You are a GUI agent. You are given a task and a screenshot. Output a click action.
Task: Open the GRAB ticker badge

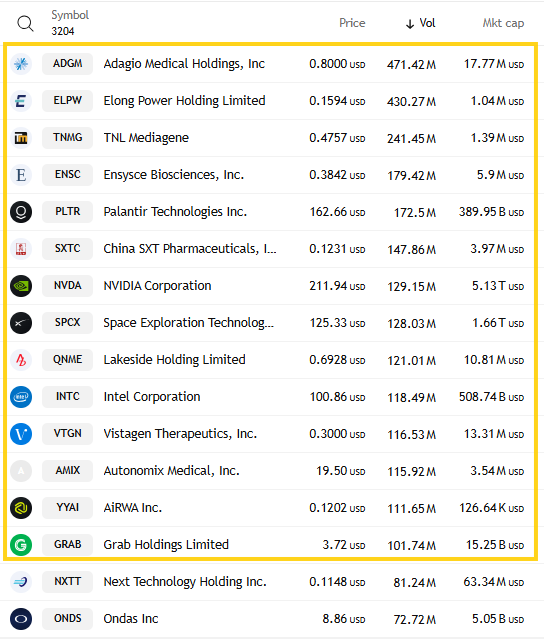pos(67,545)
